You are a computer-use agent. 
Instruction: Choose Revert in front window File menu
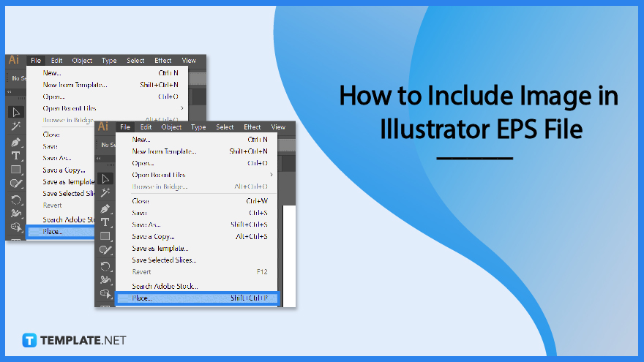pos(197,272)
